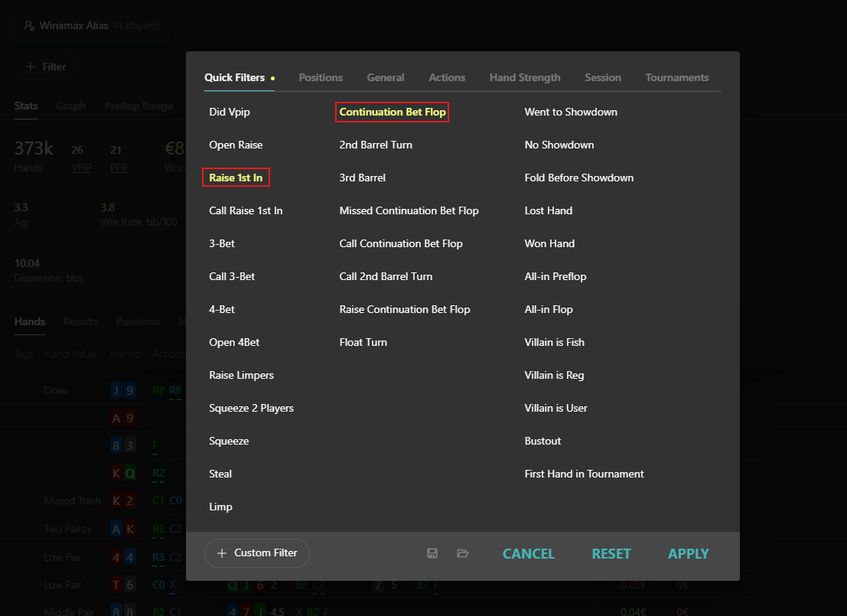Click the save filter floppy disk icon

pos(432,553)
